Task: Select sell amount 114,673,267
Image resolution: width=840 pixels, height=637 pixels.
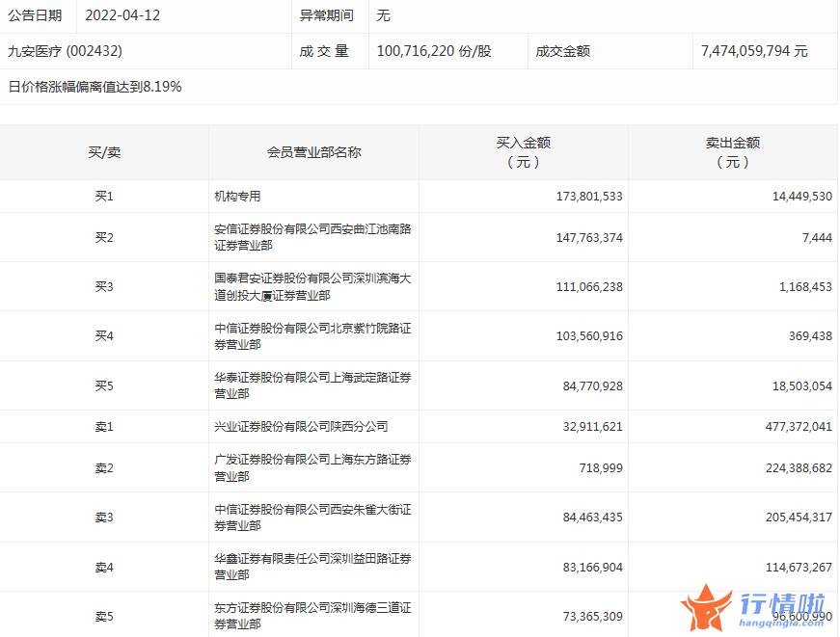Action: tap(799, 567)
